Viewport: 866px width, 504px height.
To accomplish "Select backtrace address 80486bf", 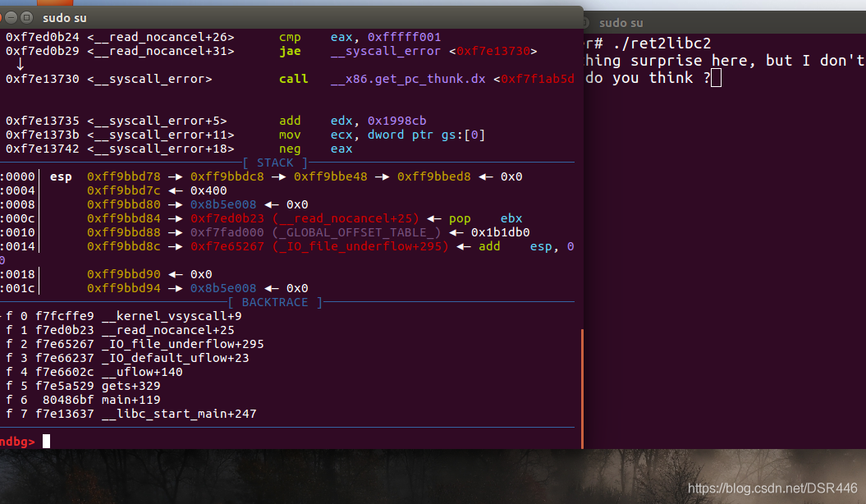I will pos(68,400).
